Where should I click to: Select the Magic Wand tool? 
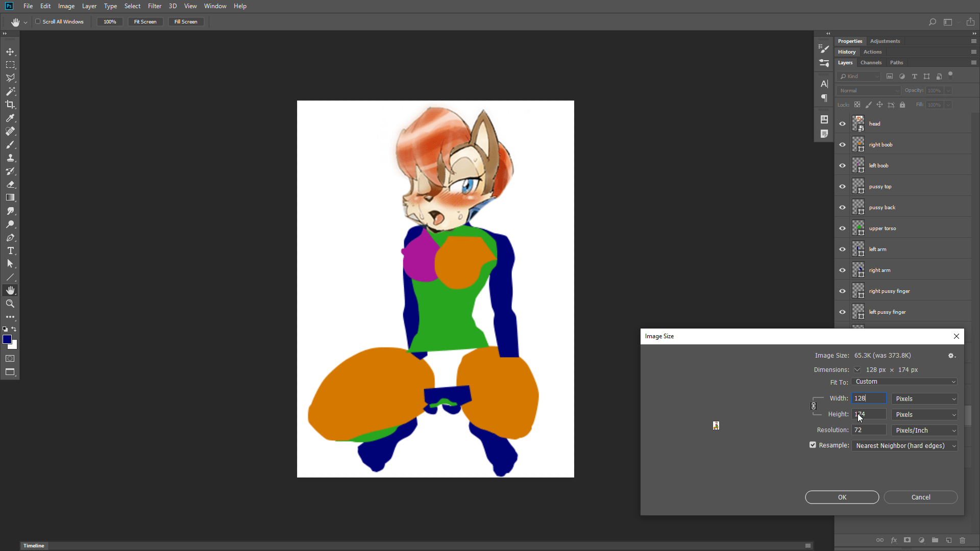(x=10, y=91)
